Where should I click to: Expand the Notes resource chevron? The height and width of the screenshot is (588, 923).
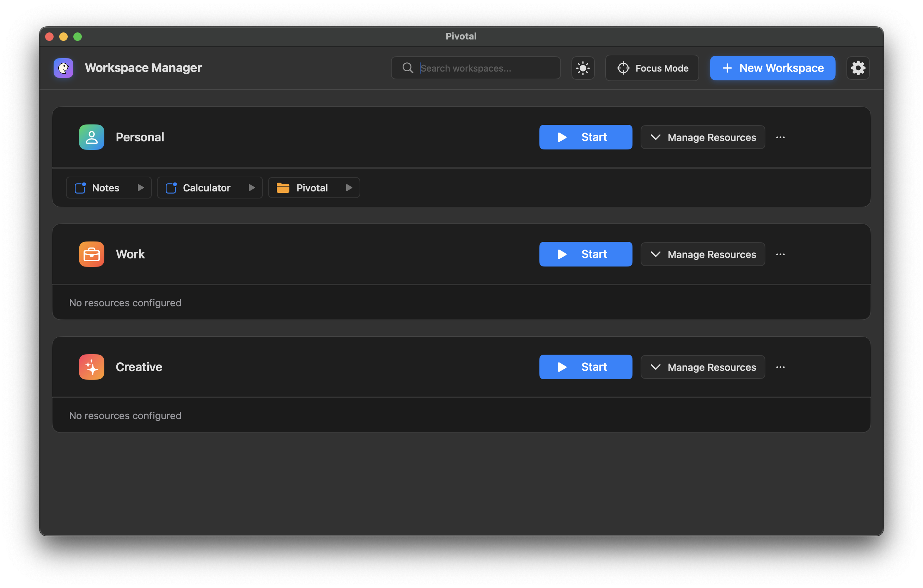click(x=140, y=188)
